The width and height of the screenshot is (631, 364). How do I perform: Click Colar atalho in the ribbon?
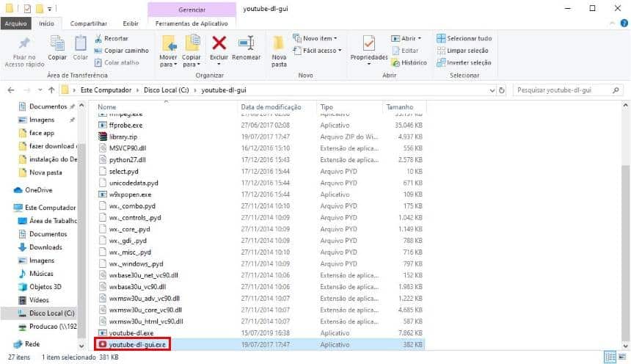click(x=117, y=63)
